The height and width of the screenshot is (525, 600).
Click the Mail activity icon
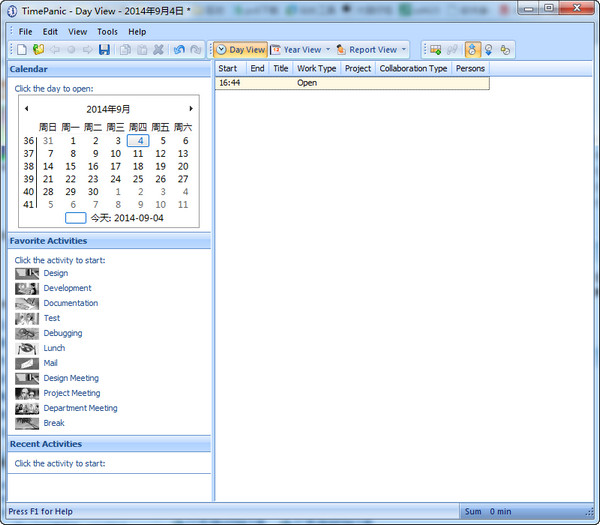27,363
